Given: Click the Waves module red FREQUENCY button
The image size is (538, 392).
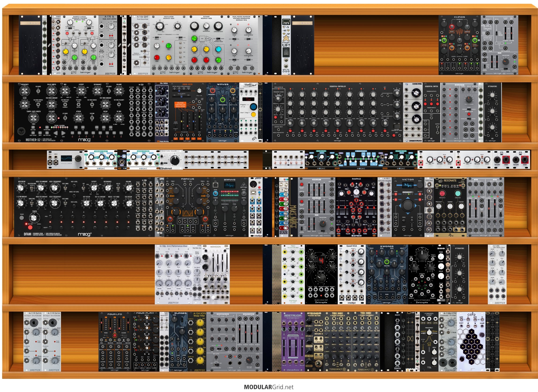Looking at the screenshot, I should 212,91.
